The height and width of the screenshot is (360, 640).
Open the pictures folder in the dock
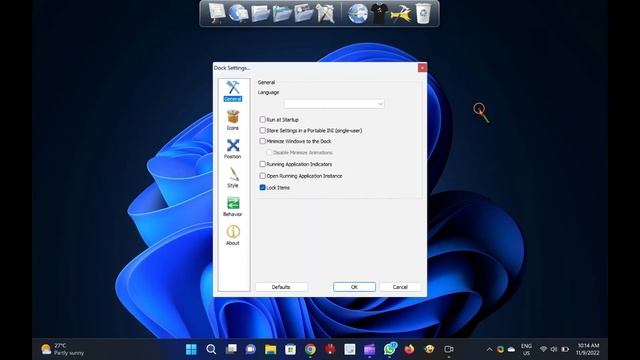coord(303,13)
